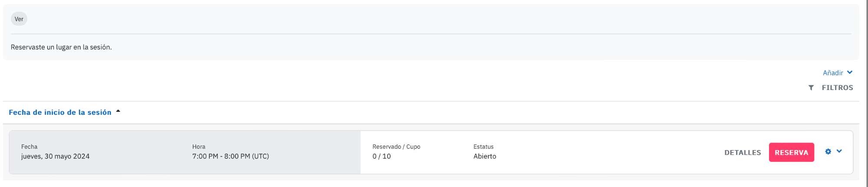Click the Fecha label in session card
The image size is (868, 187).
point(30,147)
